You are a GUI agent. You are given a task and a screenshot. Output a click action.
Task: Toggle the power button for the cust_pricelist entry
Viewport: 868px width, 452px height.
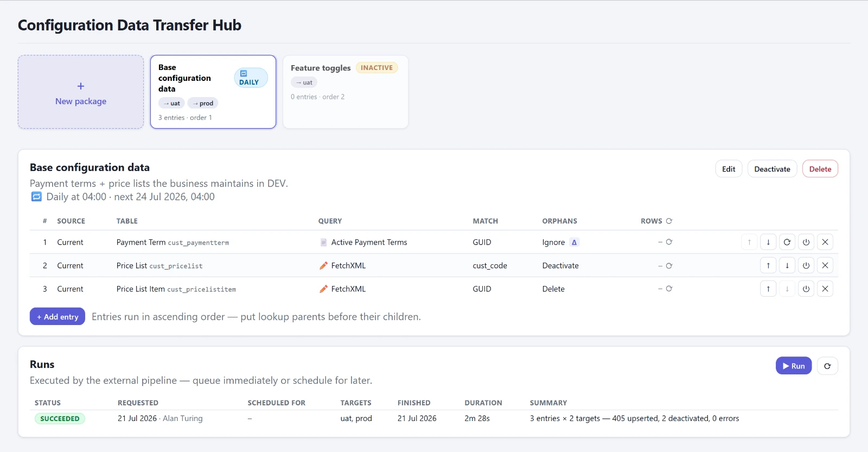(x=806, y=266)
